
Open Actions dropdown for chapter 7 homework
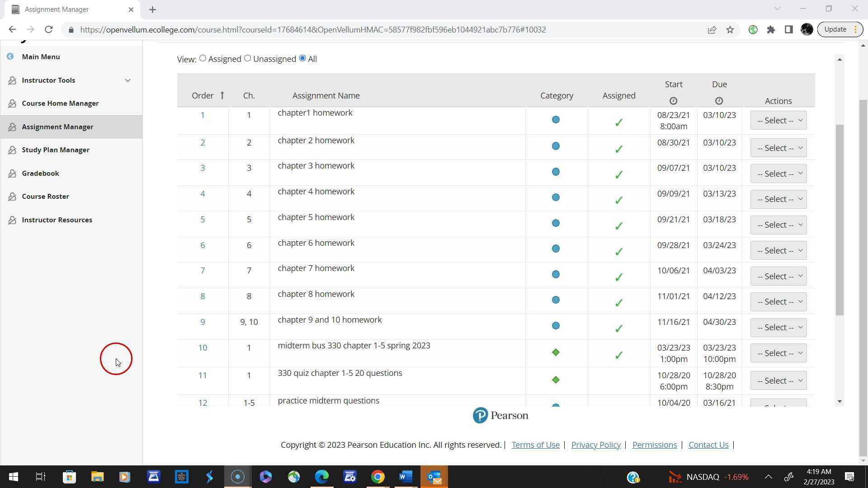coord(778,276)
